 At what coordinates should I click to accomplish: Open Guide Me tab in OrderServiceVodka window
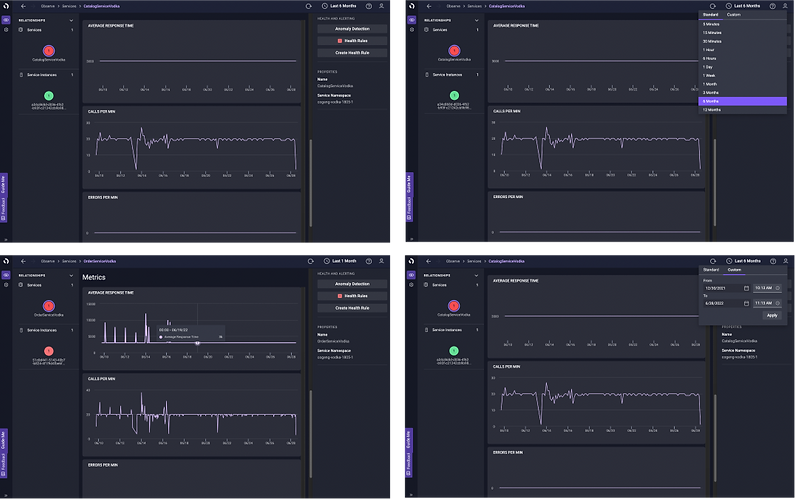[3, 439]
